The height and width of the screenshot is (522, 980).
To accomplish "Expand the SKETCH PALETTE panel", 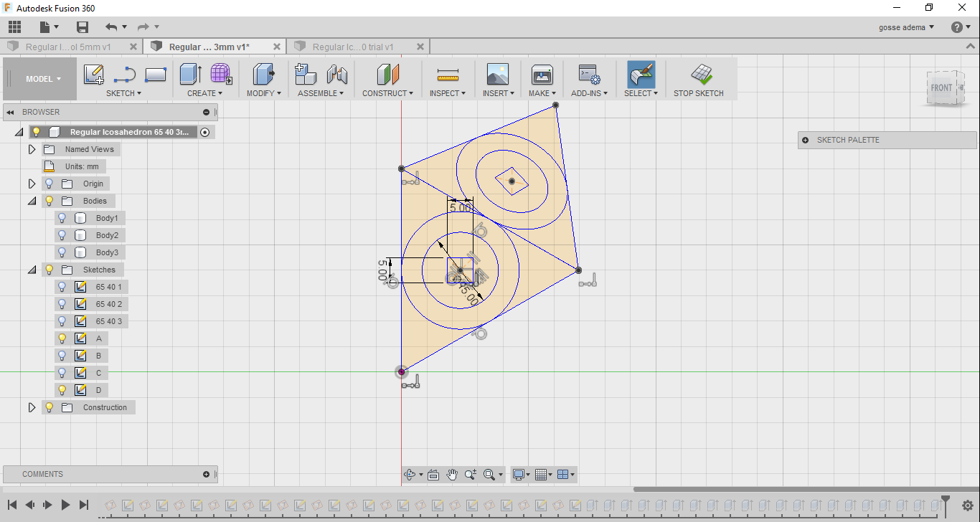I will click(805, 140).
